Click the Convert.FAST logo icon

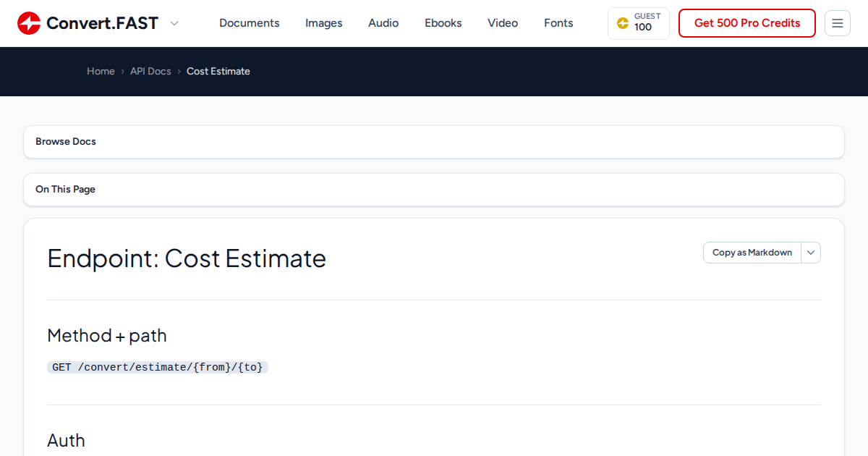tap(29, 23)
